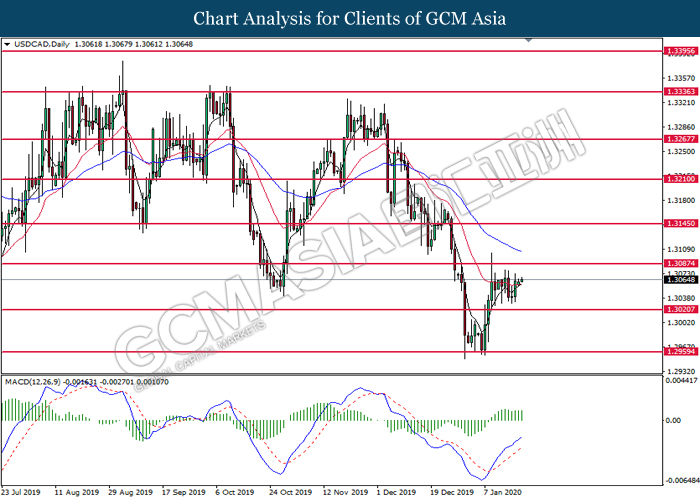Click the 1.30380 price axis value
The width and height of the screenshot is (700, 500).
[681, 298]
